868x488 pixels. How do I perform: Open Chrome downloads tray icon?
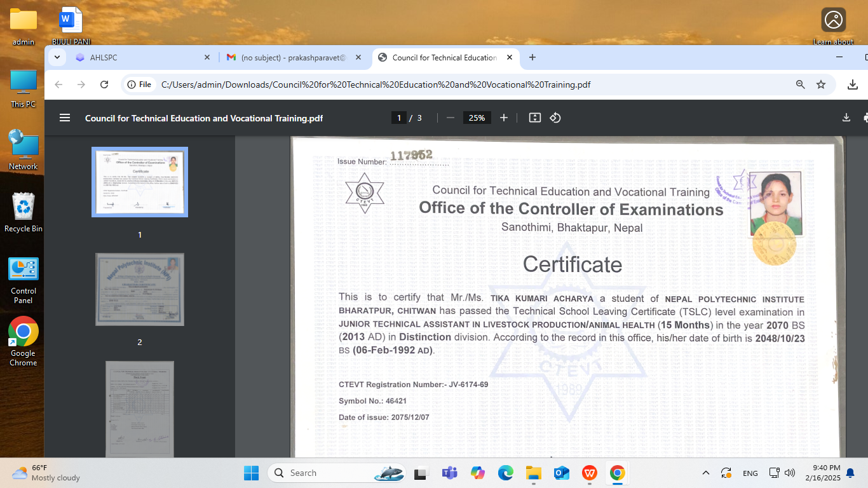click(853, 85)
